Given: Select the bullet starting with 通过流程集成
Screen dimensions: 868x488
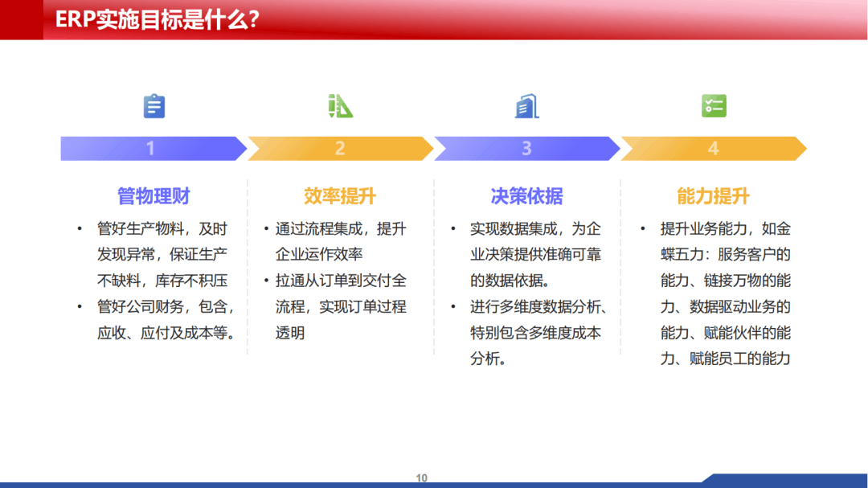Looking at the screenshot, I should [341, 241].
